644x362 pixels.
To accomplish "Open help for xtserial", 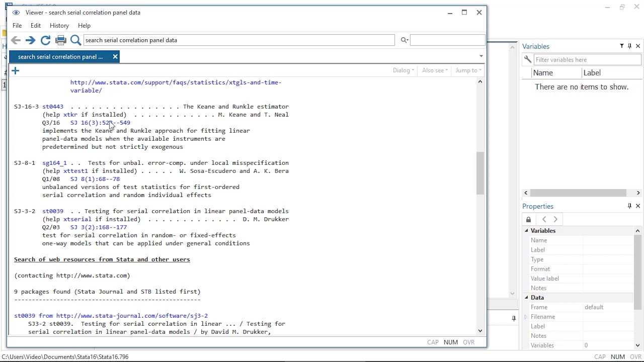I will pyautogui.click(x=77, y=219).
